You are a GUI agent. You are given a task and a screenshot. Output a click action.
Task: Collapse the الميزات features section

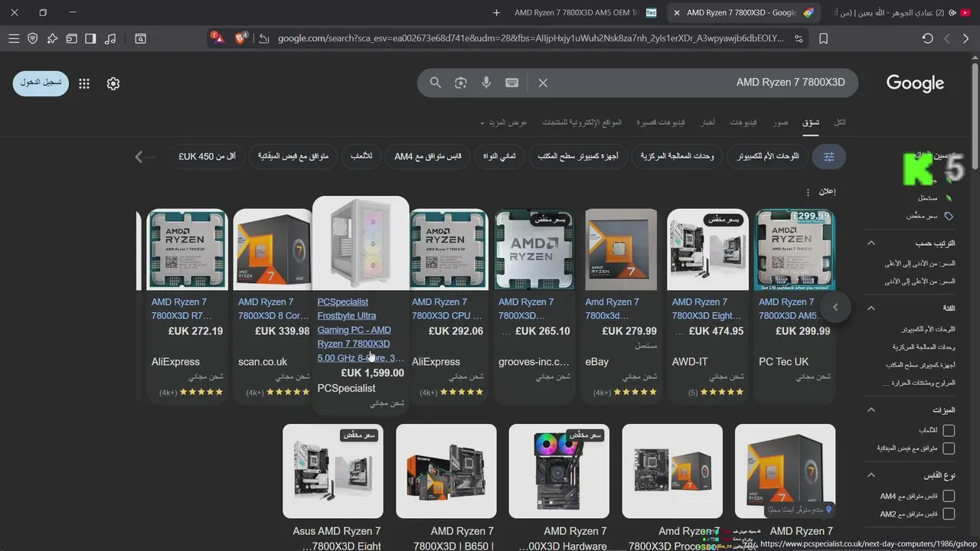pos(871,410)
